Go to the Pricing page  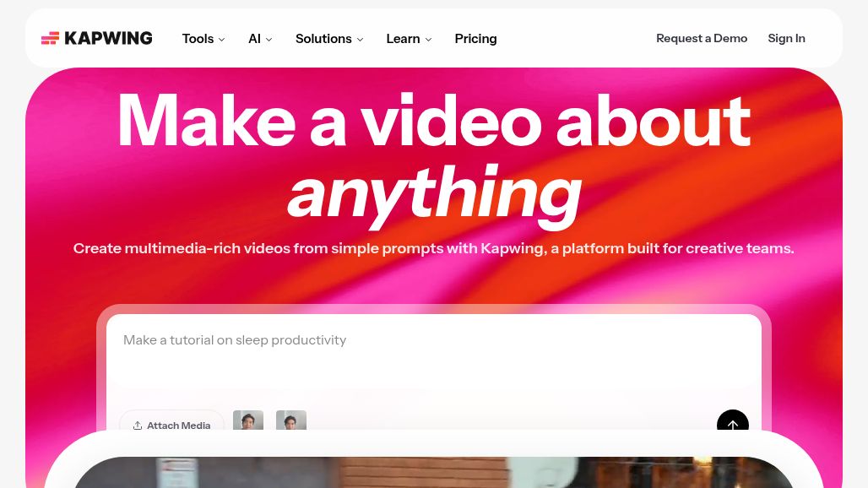[475, 39]
